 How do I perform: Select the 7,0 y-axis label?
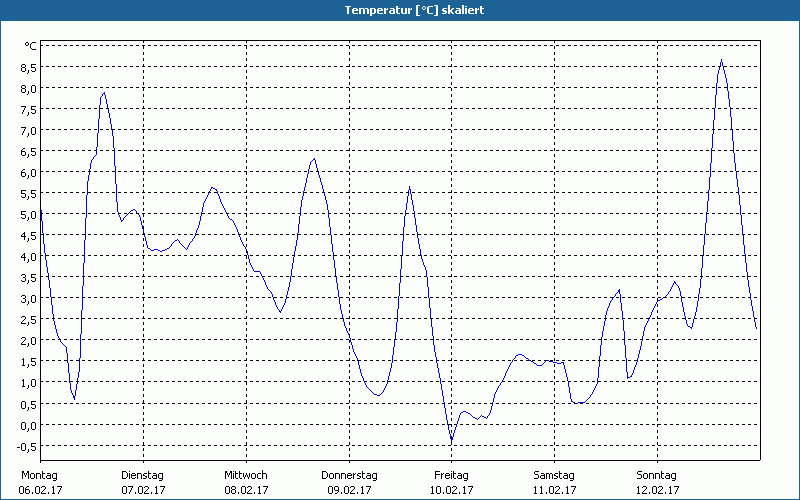coord(28,130)
